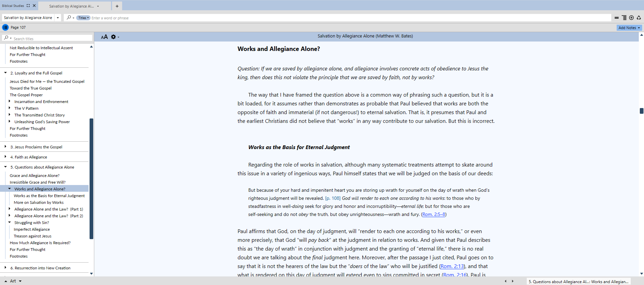The height and width of the screenshot is (285, 644).
Task: Open Rom. 2:13 scripture link
Action: coord(452,266)
